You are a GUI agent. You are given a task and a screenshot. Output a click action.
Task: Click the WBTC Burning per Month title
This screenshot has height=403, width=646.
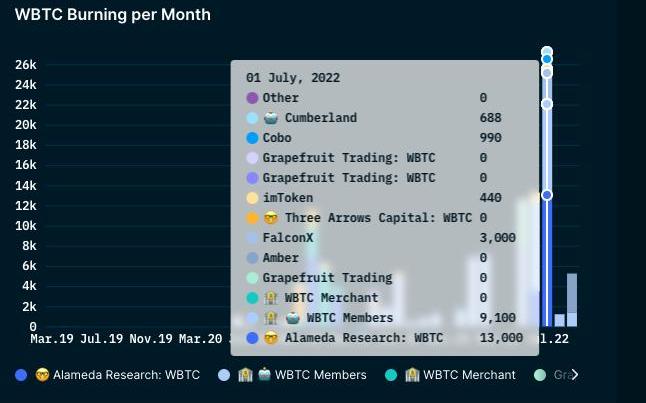(112, 15)
